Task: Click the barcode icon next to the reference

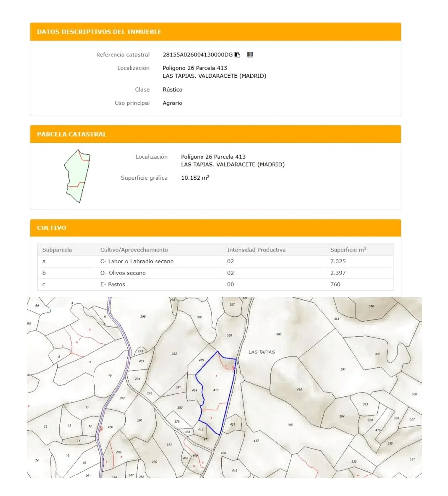Action: tap(250, 55)
